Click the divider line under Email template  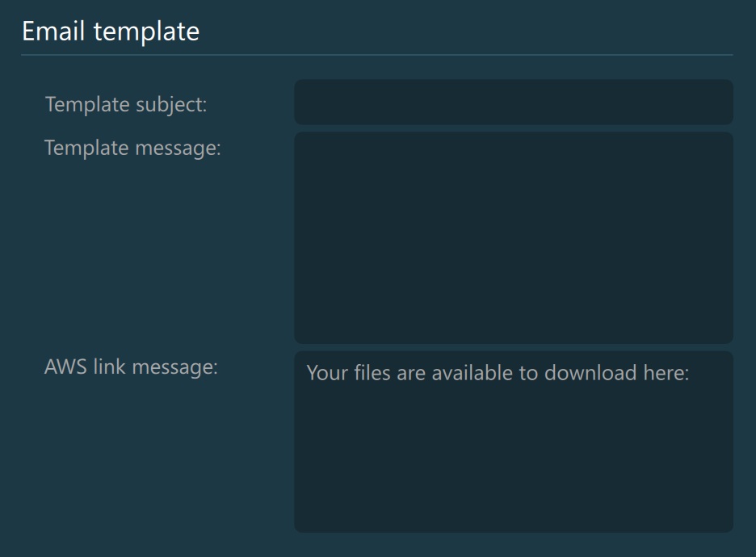[376, 55]
